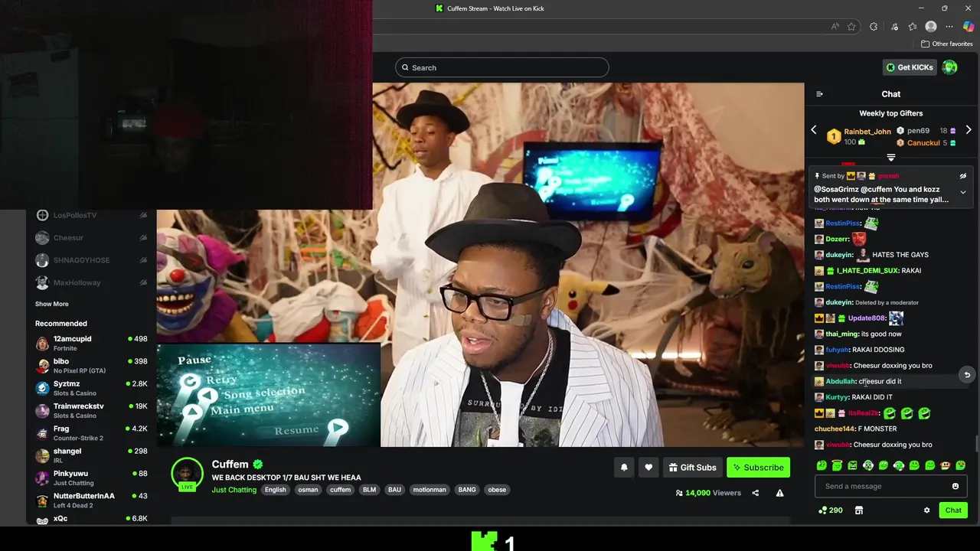The image size is (980, 551).
Task: Click Rainbet_John top gifter name
Action: tap(867, 132)
